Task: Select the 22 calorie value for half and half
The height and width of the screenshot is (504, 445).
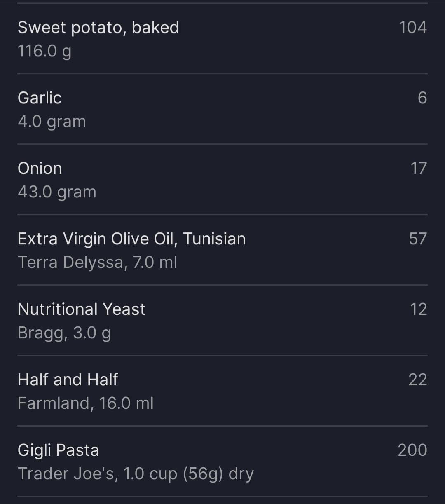Action: coord(417,380)
